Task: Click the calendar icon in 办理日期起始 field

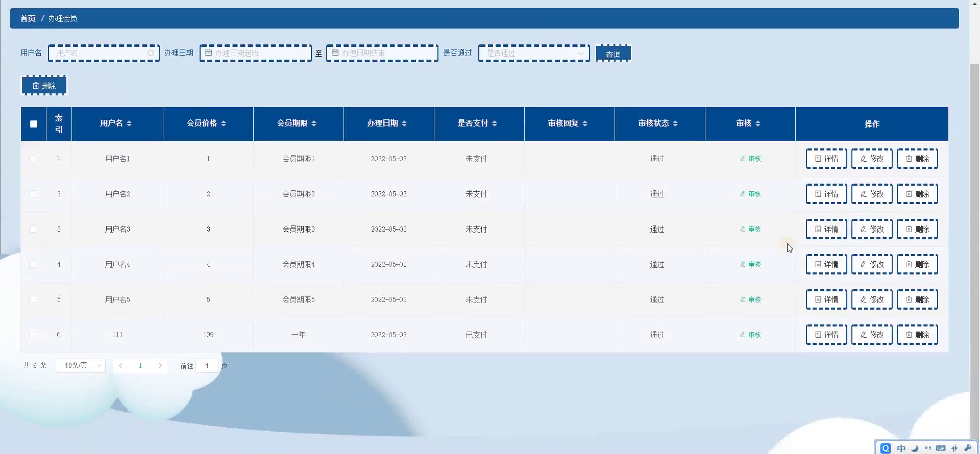Action: (208, 53)
